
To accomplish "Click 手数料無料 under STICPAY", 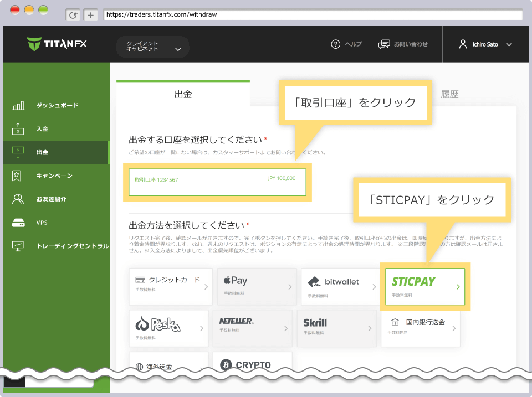I will pos(402,295).
